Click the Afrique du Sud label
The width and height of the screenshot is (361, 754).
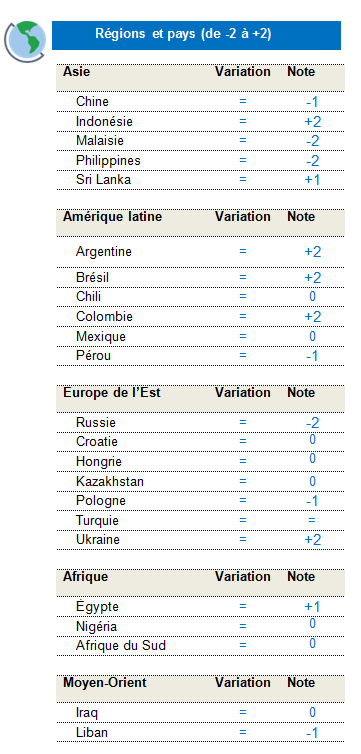pyautogui.click(x=121, y=645)
